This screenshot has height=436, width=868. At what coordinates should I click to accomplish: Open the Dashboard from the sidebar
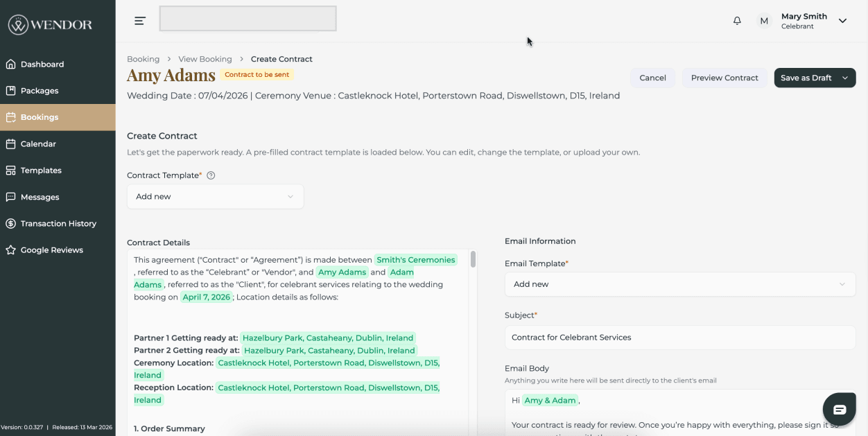(x=43, y=64)
